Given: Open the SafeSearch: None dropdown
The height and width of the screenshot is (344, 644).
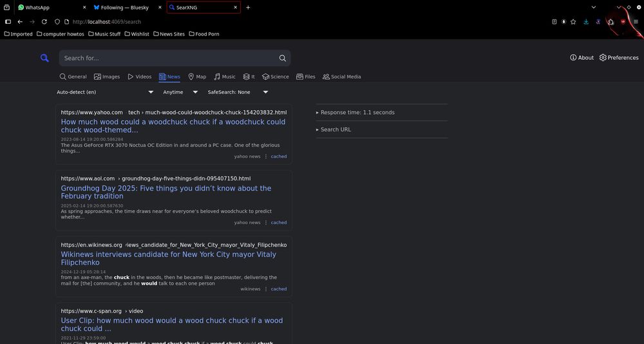Looking at the screenshot, I should click(238, 92).
